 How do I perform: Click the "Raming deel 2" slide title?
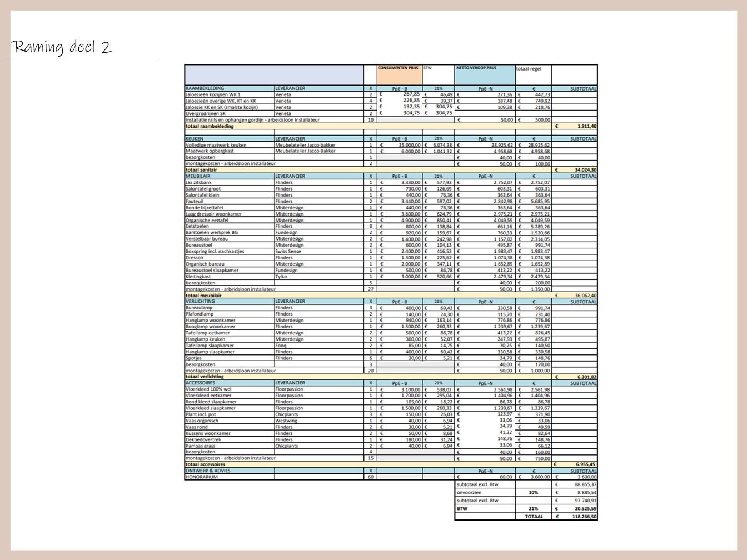(62, 47)
